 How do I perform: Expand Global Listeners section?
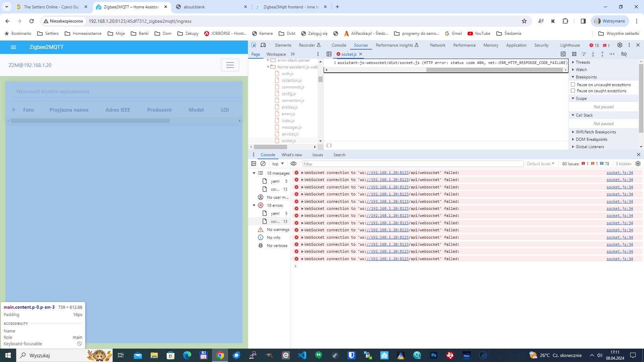590,147
